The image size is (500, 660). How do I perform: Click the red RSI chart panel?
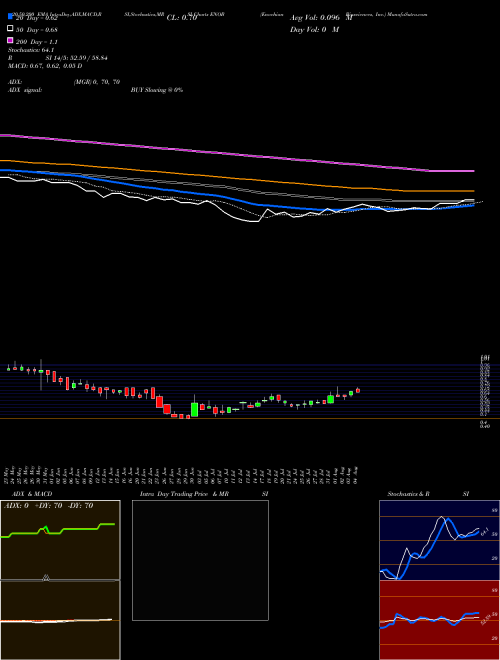click(x=439, y=620)
